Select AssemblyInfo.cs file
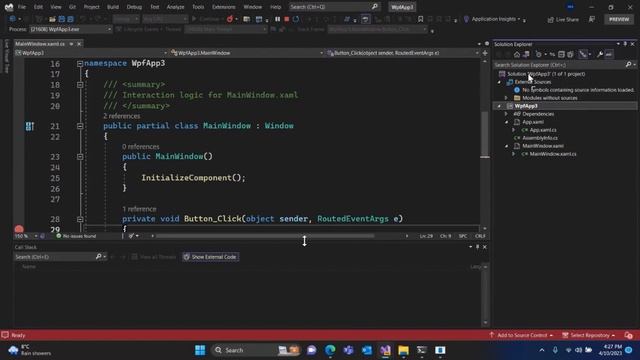 [x=540, y=138]
